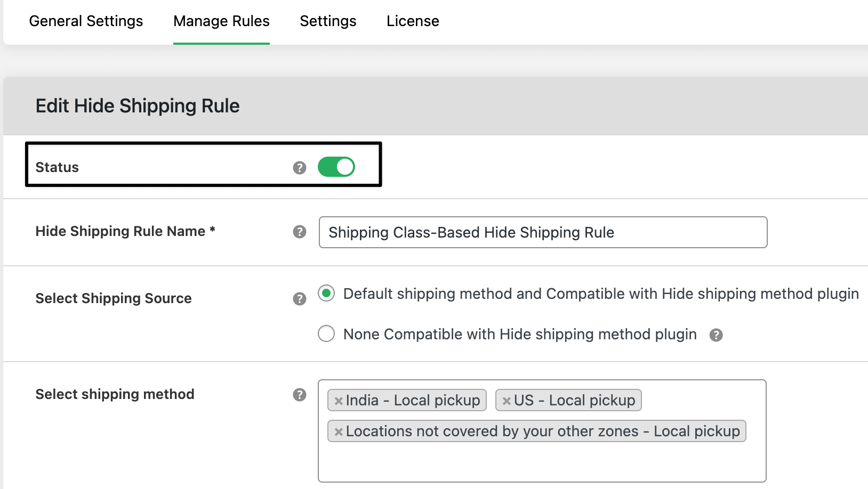
Task: Disable the Status toggle
Action: [x=336, y=167]
